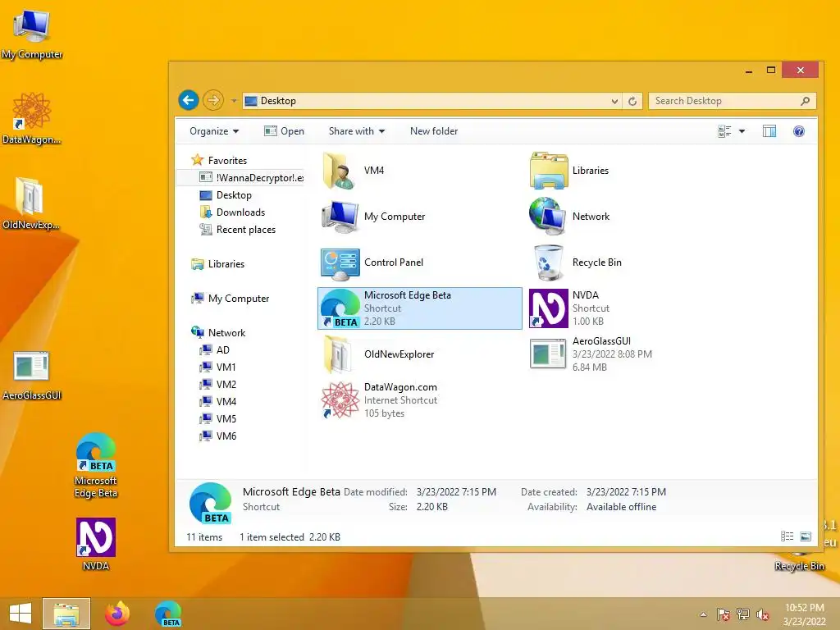Screen dimensions: 840x630
Task: Select AD computer under Network
Action: tap(214, 349)
